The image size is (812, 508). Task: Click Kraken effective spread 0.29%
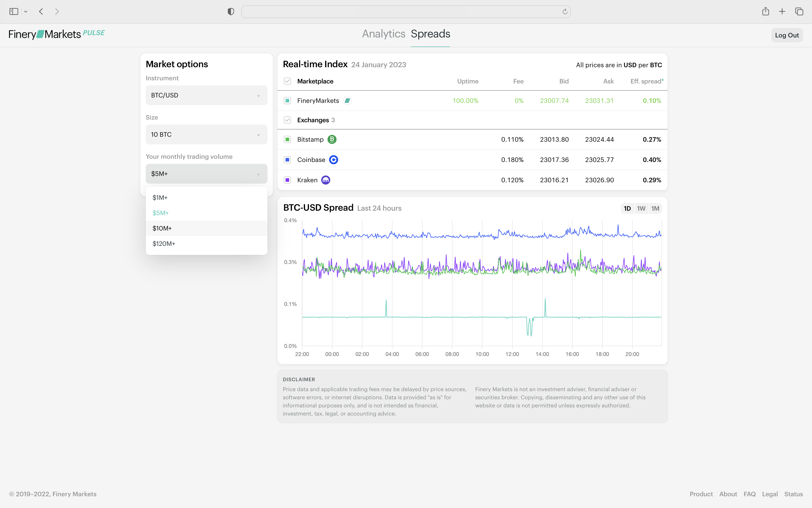click(x=652, y=180)
